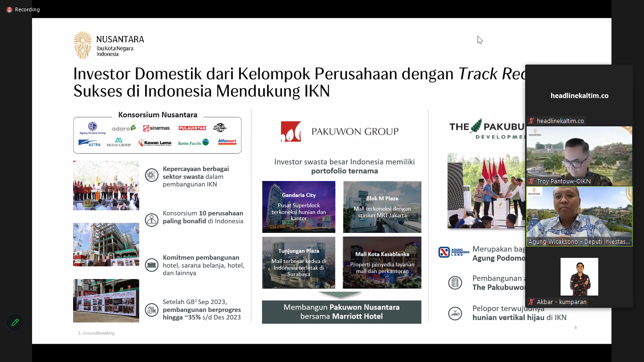Click muted mic icon beside headlinekaltim.co name

(x=532, y=121)
